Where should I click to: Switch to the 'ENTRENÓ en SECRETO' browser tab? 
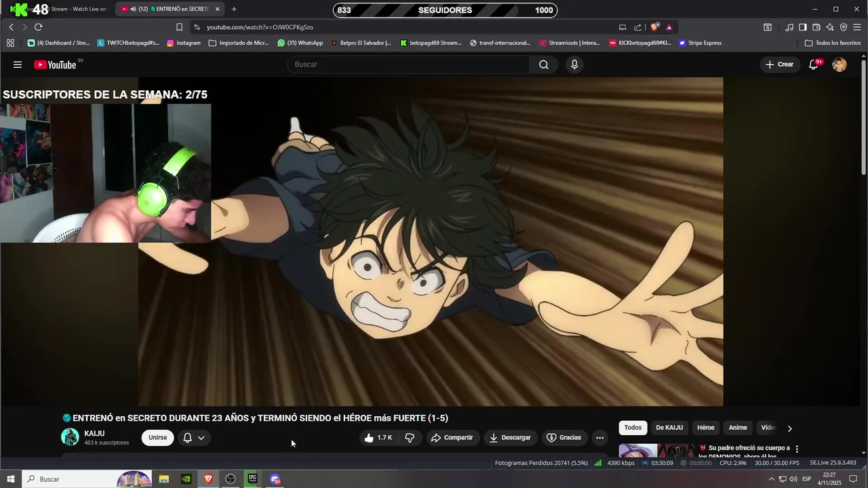point(170,9)
